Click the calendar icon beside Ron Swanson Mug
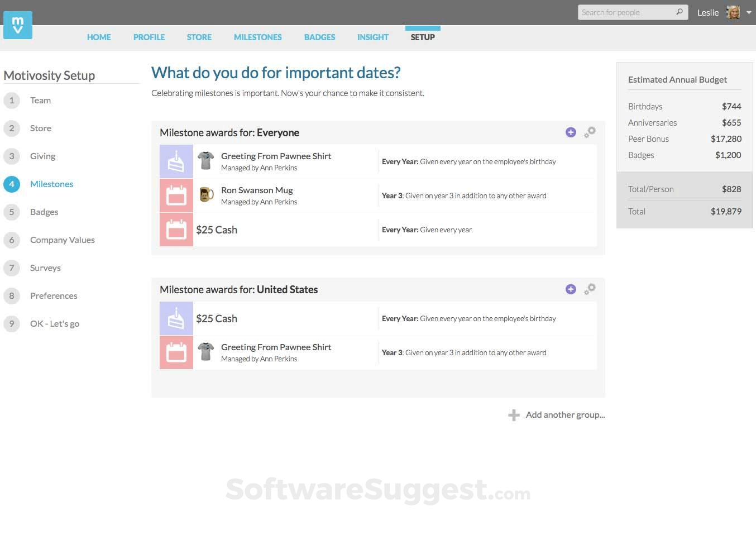This screenshot has width=756, height=544. pyautogui.click(x=176, y=195)
